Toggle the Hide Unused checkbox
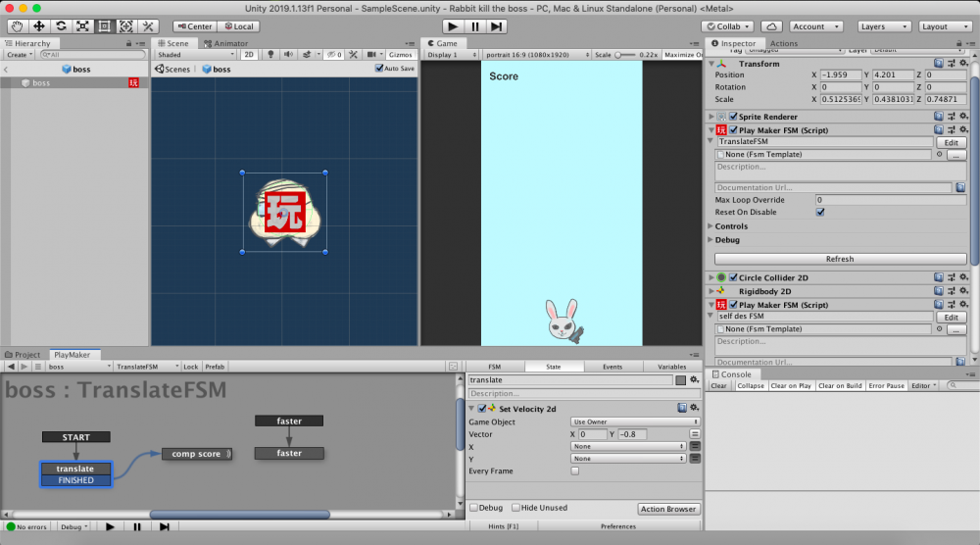This screenshot has width=980, height=545. (514, 508)
